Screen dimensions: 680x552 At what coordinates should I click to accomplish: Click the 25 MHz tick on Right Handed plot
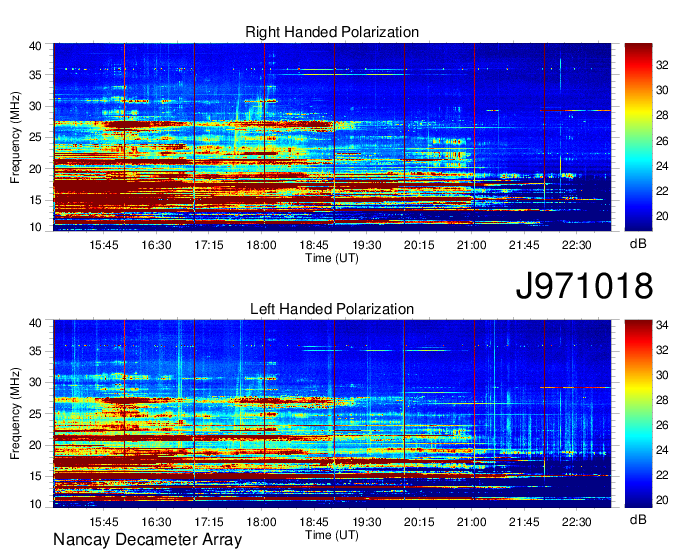pyautogui.click(x=35, y=137)
